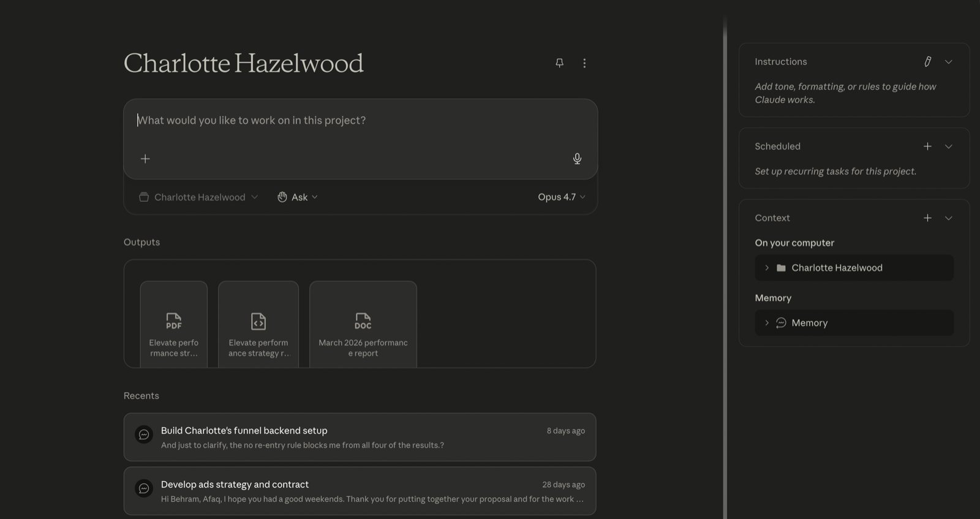Screen dimensions: 980x519
Task: Open the Opus 4.7 model selector
Action: tap(562, 197)
